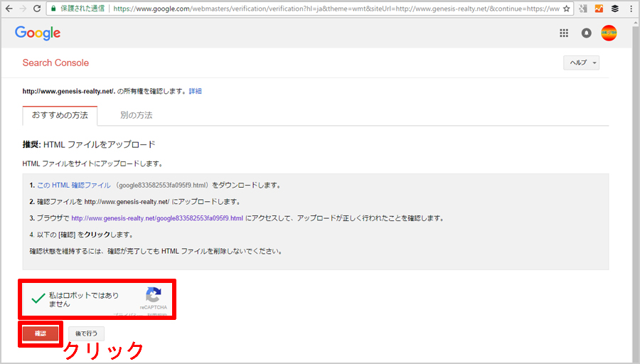This screenshot has width=640, height=364.
Task: Open Chrome's three-dot menu
Action: point(630,9)
